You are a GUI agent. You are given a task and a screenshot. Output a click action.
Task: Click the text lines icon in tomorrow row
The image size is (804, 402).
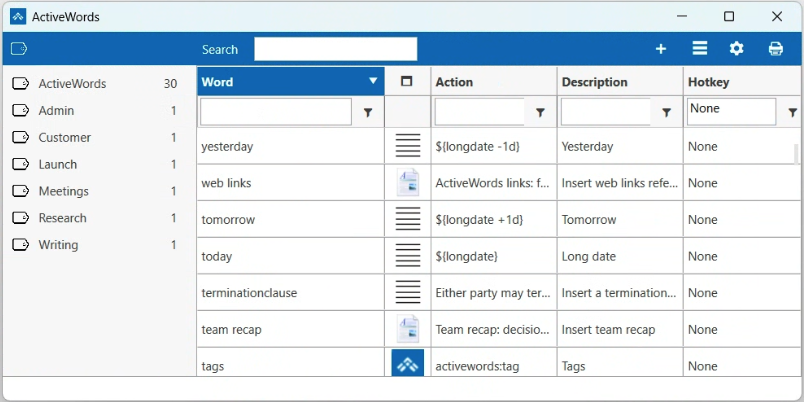coord(408,219)
